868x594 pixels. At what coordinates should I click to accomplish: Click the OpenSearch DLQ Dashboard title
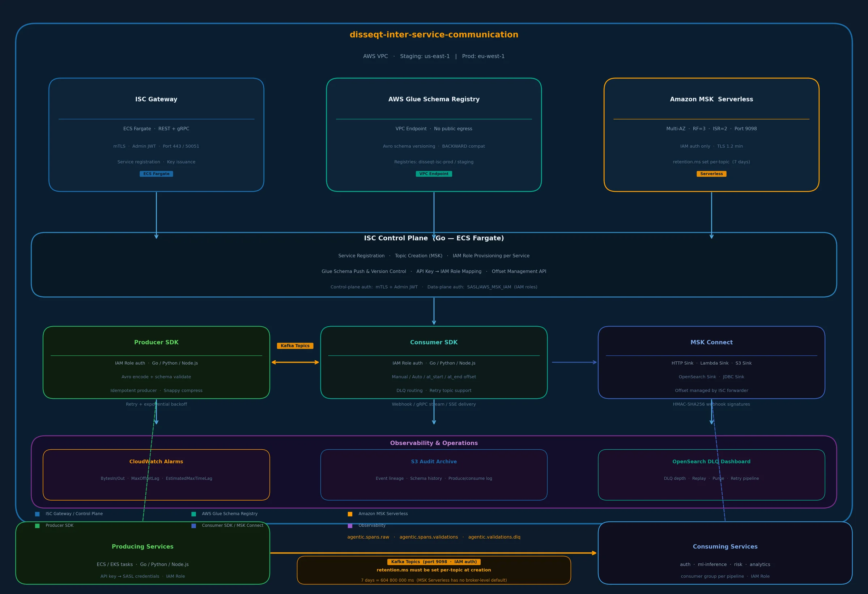711,462
